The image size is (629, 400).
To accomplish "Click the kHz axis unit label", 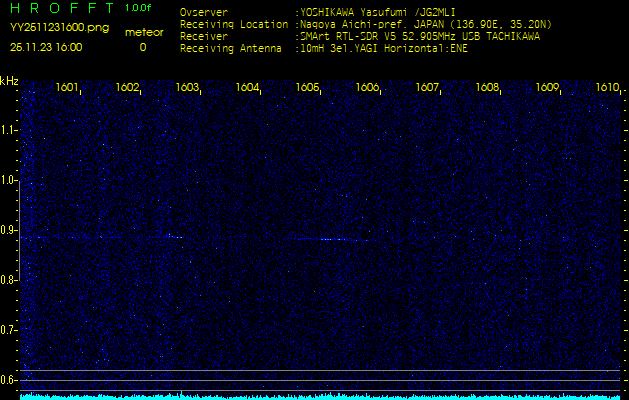I will click(9, 81).
